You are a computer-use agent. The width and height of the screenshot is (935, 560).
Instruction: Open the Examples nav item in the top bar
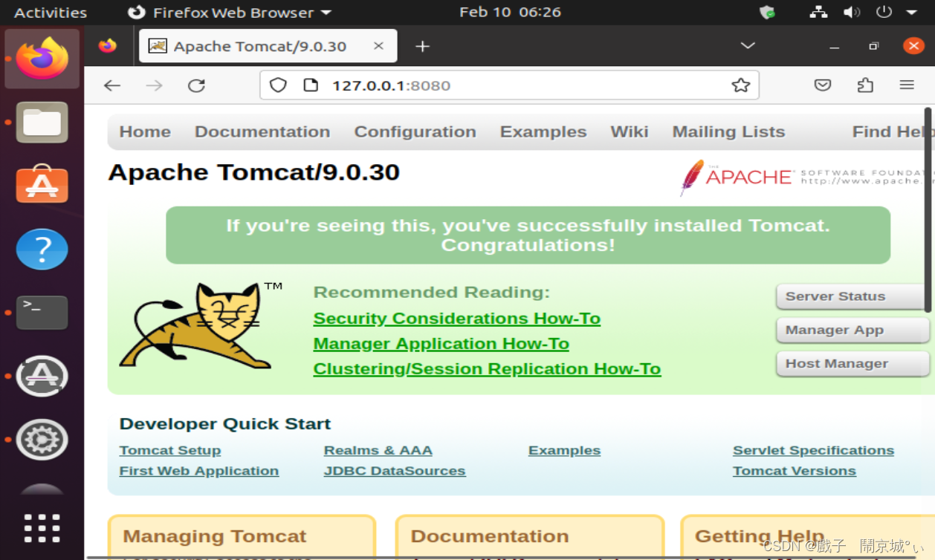[x=543, y=132]
